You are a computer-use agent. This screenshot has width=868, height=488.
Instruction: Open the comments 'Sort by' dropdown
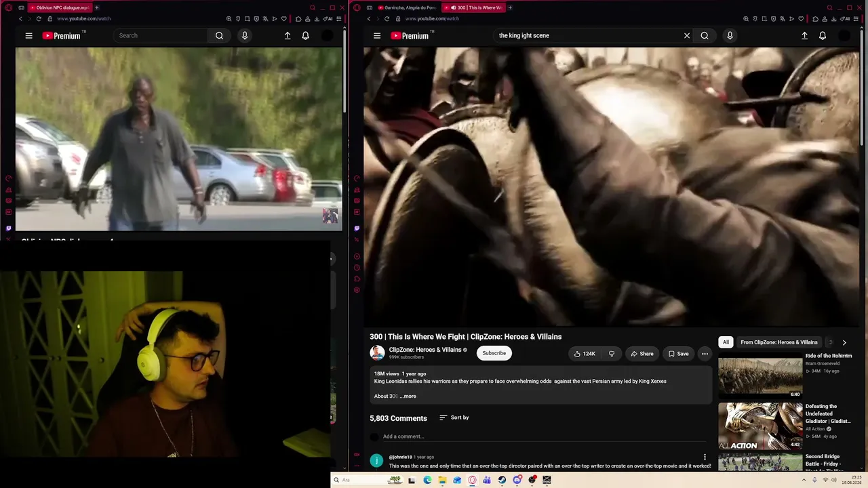click(x=454, y=418)
